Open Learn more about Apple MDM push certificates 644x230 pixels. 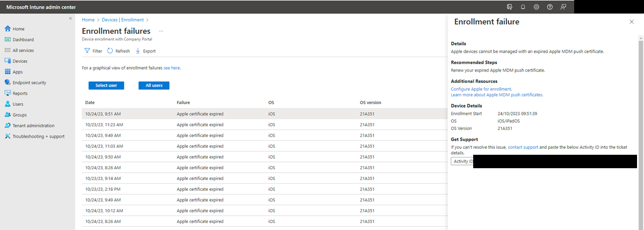click(497, 95)
